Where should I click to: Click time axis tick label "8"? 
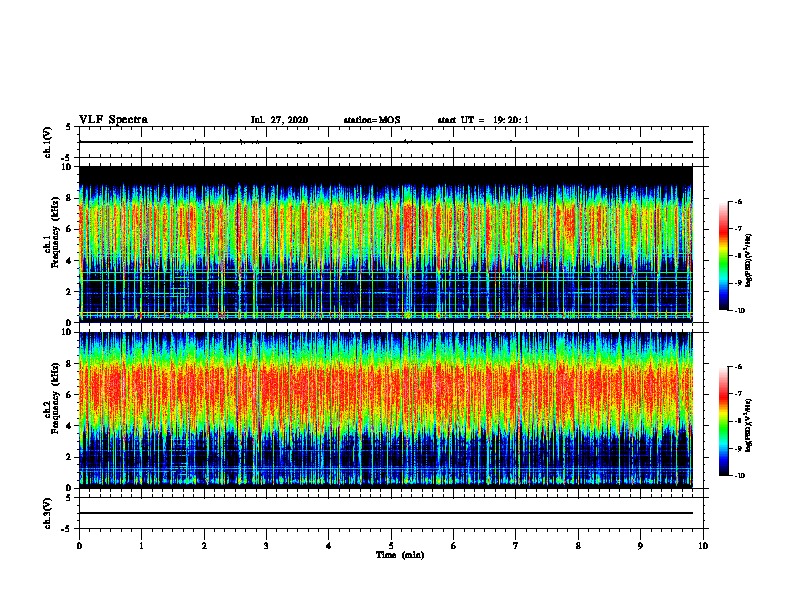(578, 546)
